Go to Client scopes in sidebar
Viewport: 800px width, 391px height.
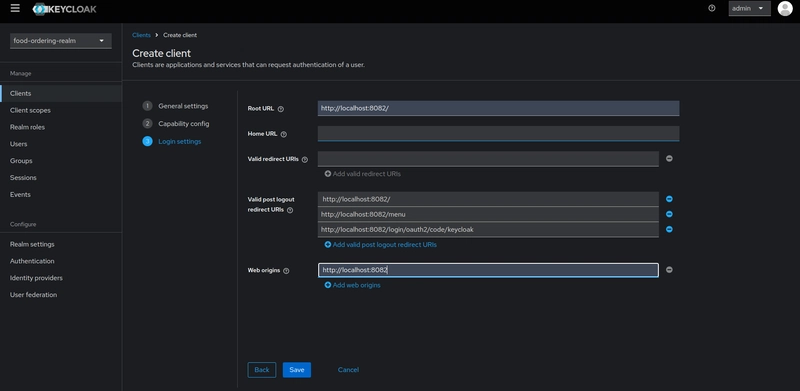[x=61, y=110]
